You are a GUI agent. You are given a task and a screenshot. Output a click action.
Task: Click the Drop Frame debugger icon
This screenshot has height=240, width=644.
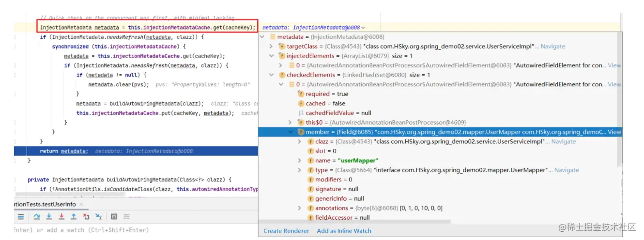[86, 217]
